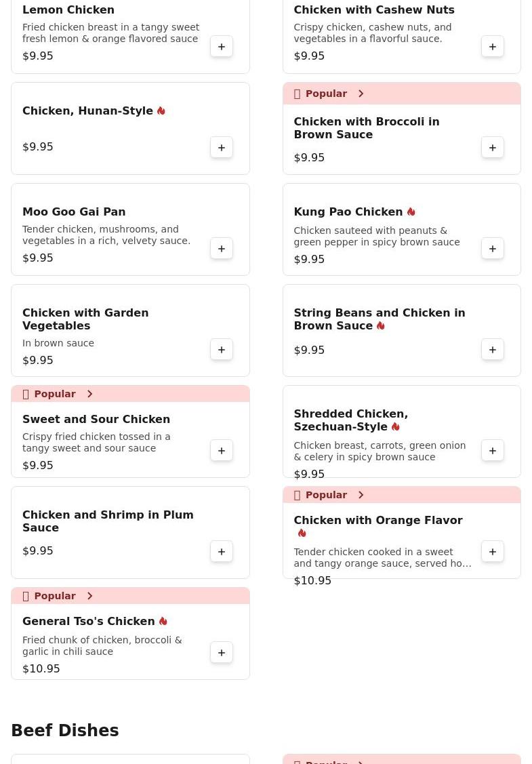Expand Popular chevron above General Tso's Chicken
The width and height of the screenshot is (532, 764).
point(89,596)
